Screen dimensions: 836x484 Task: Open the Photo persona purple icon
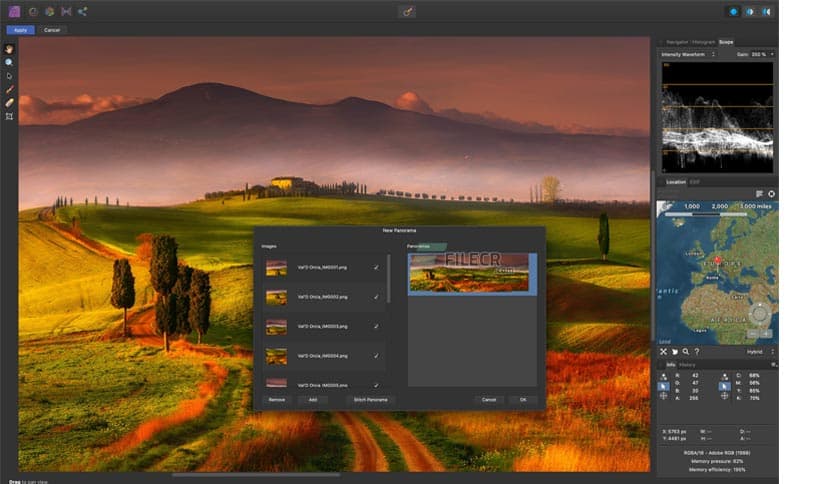tap(14, 11)
